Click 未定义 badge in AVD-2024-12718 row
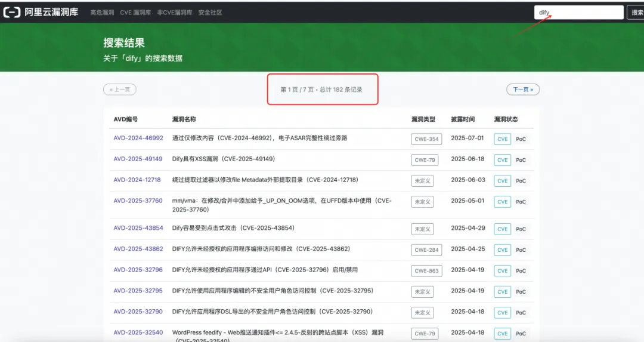The image size is (644, 342). [x=422, y=181]
